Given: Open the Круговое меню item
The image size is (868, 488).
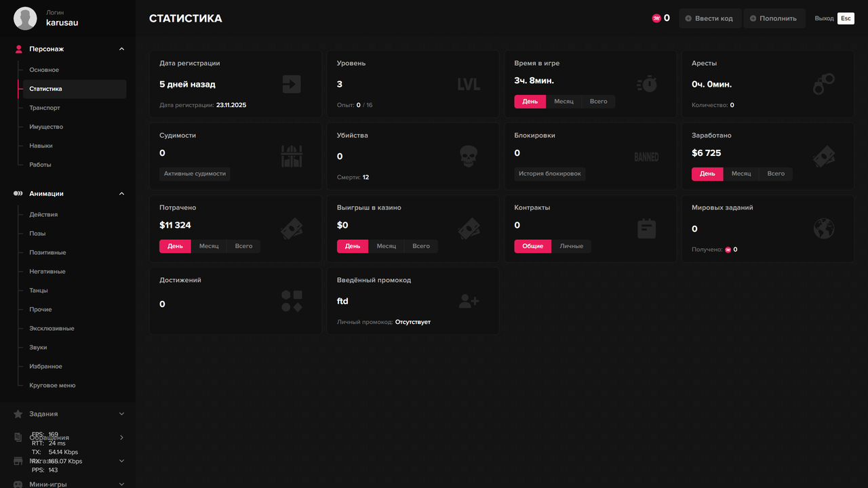Looking at the screenshot, I should tap(52, 386).
